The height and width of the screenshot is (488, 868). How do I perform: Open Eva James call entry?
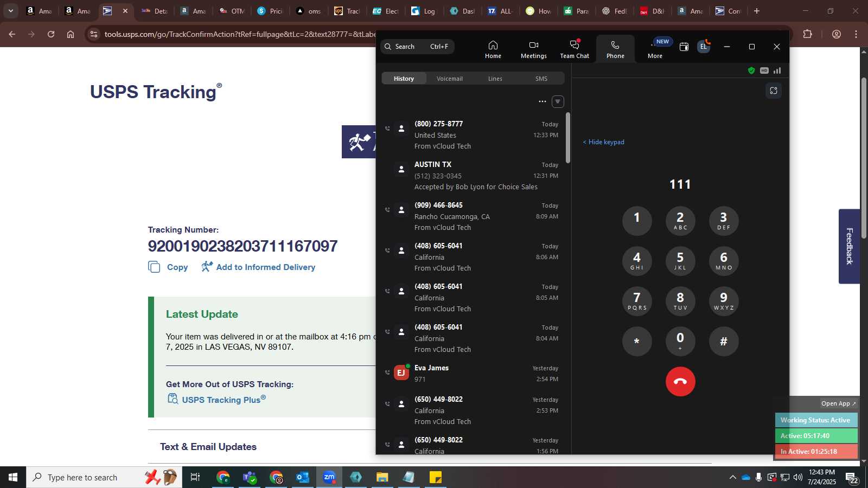[472, 373]
